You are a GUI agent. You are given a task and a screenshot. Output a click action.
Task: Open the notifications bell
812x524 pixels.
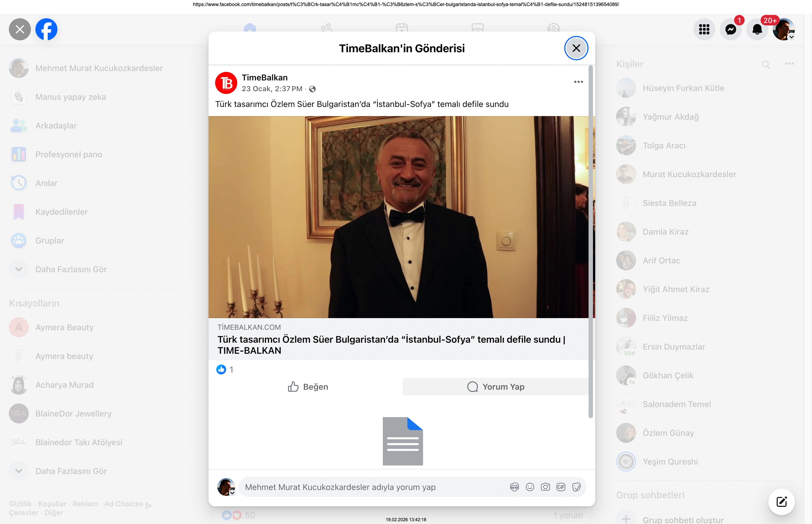(757, 30)
